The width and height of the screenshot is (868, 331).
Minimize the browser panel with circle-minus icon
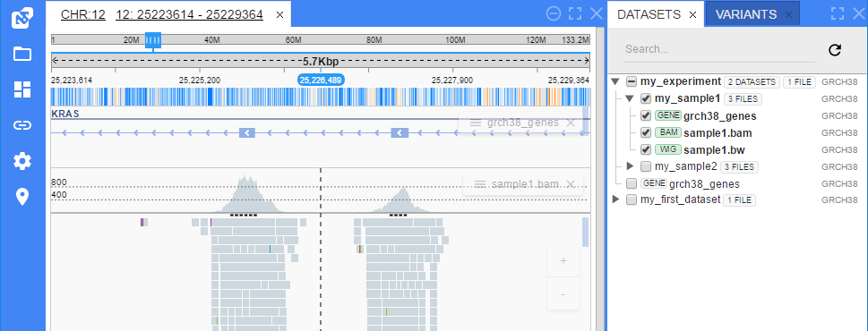(553, 13)
